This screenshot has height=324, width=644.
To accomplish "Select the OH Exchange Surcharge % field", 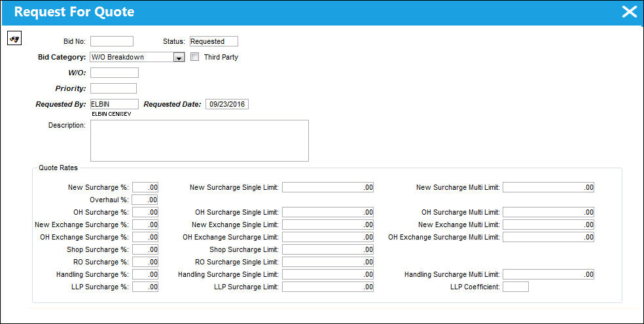I will tap(145, 237).
